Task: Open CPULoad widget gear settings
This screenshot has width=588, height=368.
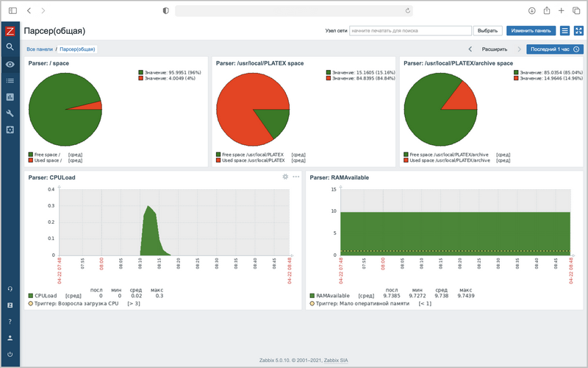Action: [285, 177]
